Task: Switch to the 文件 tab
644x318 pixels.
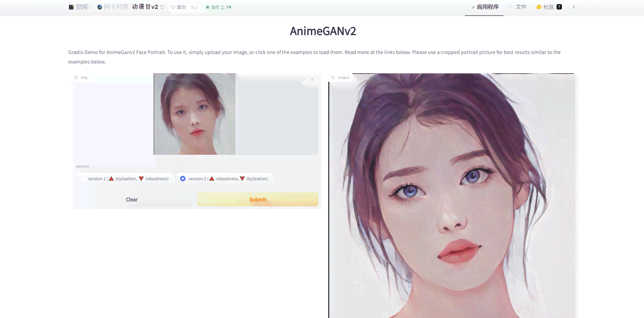Action: point(518,7)
